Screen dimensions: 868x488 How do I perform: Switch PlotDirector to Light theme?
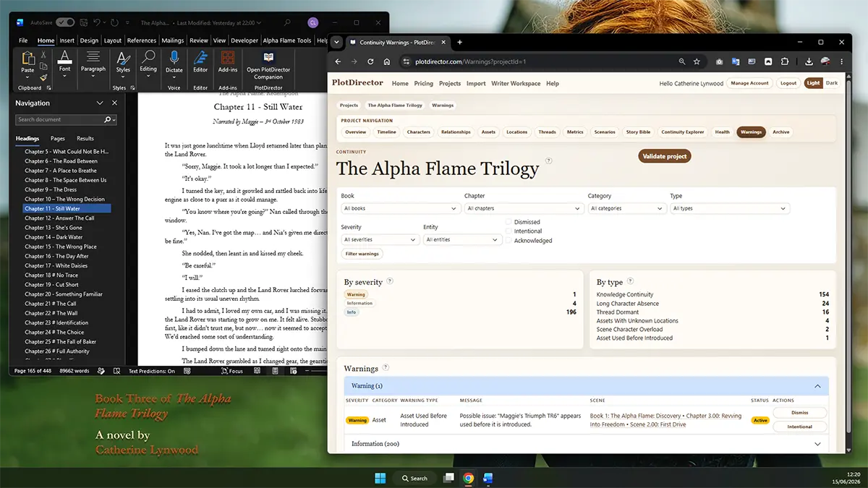click(814, 83)
